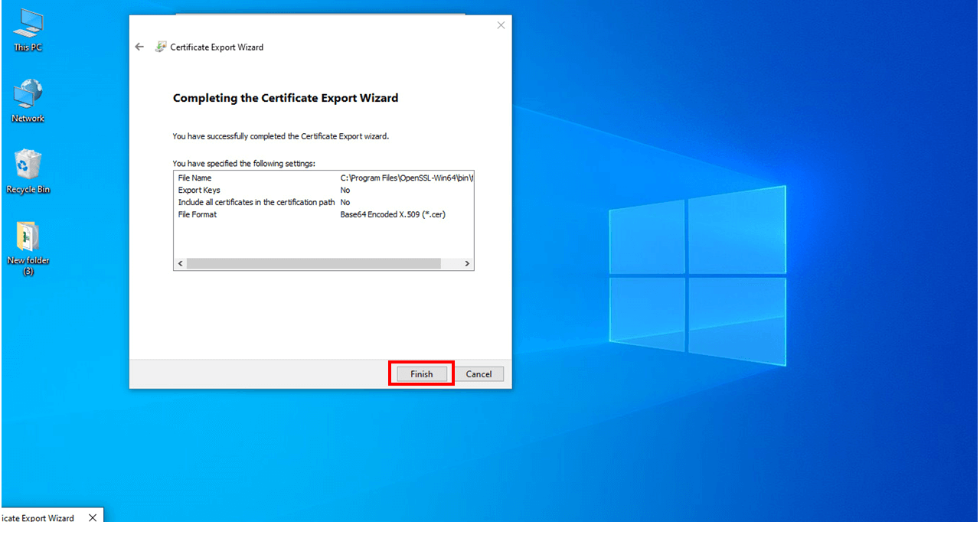Image resolution: width=980 pixels, height=551 pixels.
Task: Click the horizontal scrollbar thumb in settings list
Action: tap(314, 263)
